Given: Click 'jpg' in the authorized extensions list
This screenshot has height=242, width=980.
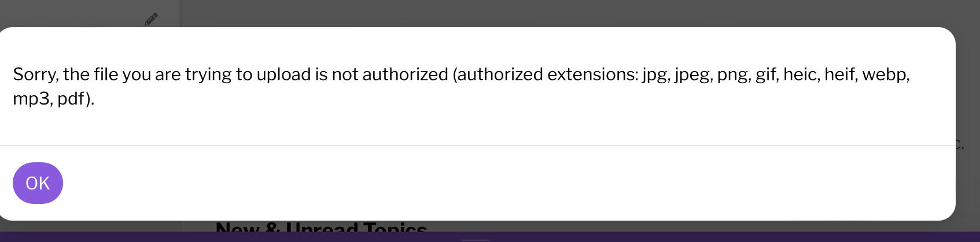Looking at the screenshot, I should point(654,75).
